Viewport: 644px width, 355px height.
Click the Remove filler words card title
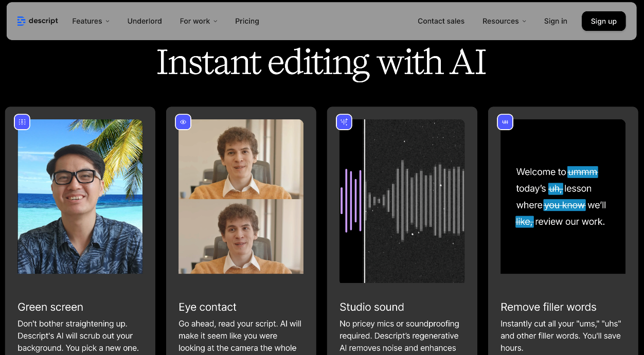point(548,307)
